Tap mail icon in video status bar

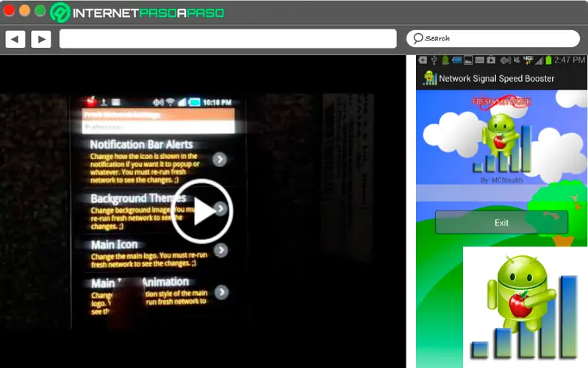coord(116,102)
